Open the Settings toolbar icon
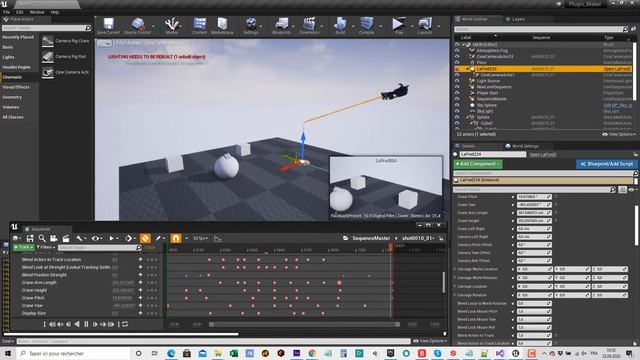 [251, 26]
